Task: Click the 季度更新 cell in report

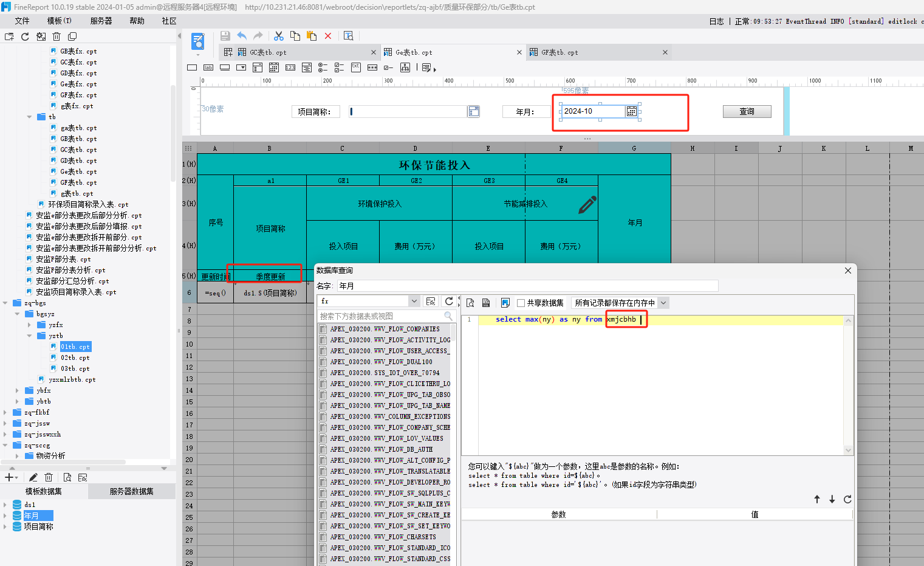Action: (x=270, y=277)
